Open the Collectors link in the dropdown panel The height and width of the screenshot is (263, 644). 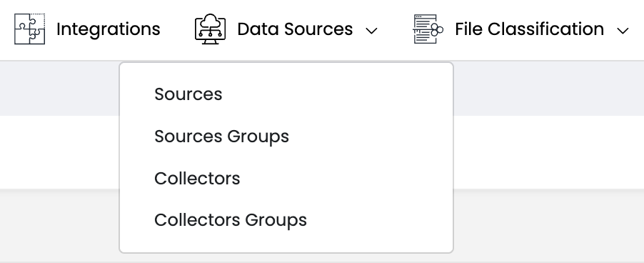pyautogui.click(x=197, y=179)
